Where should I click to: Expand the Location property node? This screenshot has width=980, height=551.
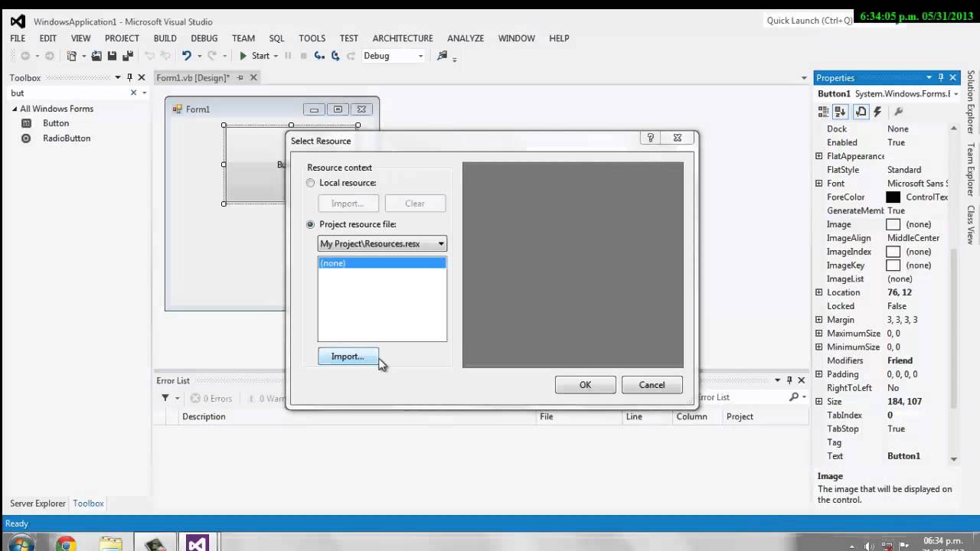819,292
